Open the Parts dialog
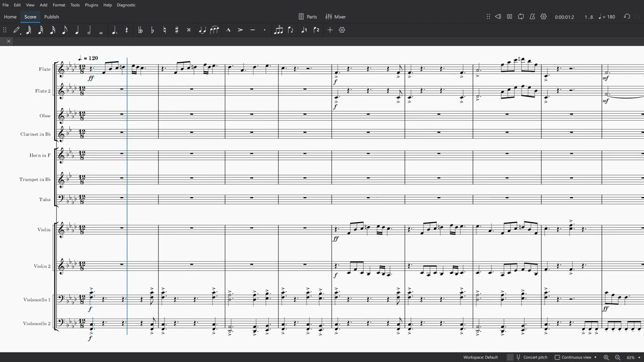This screenshot has width=644, height=362. pos(308,17)
